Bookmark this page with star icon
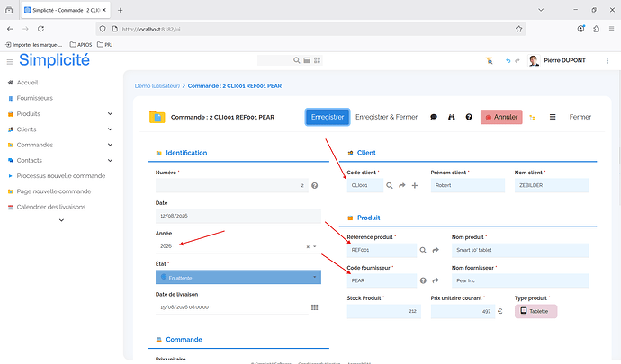This screenshot has height=364, width=621. (518, 29)
